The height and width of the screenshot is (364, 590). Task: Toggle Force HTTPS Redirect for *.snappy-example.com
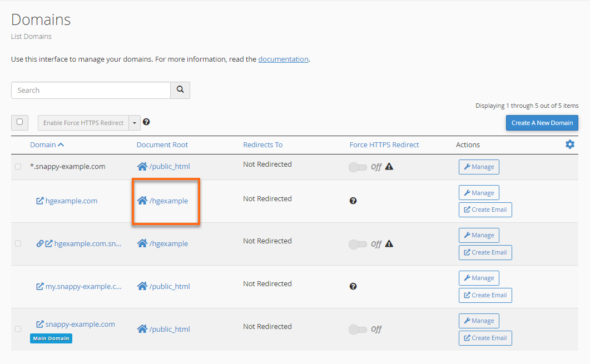click(x=358, y=167)
